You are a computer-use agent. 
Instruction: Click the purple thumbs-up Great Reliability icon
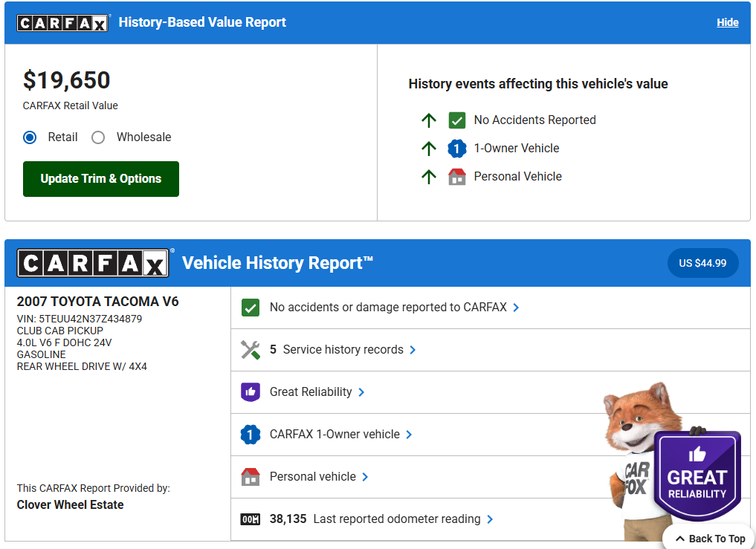(x=251, y=392)
